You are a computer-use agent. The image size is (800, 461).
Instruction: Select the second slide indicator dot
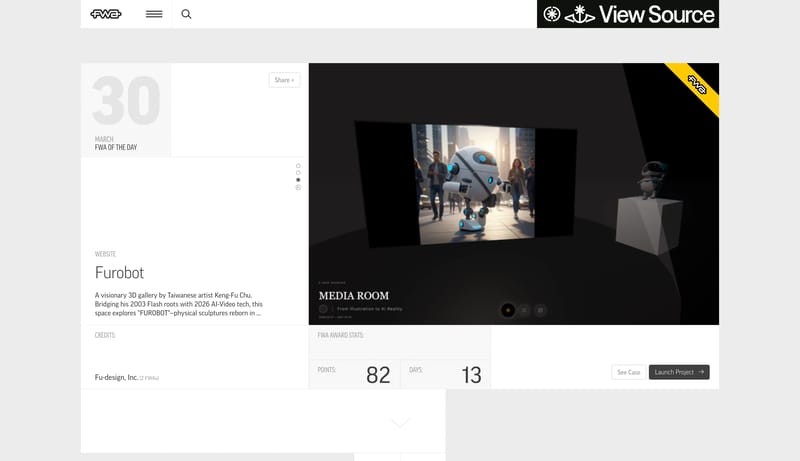coord(298,173)
